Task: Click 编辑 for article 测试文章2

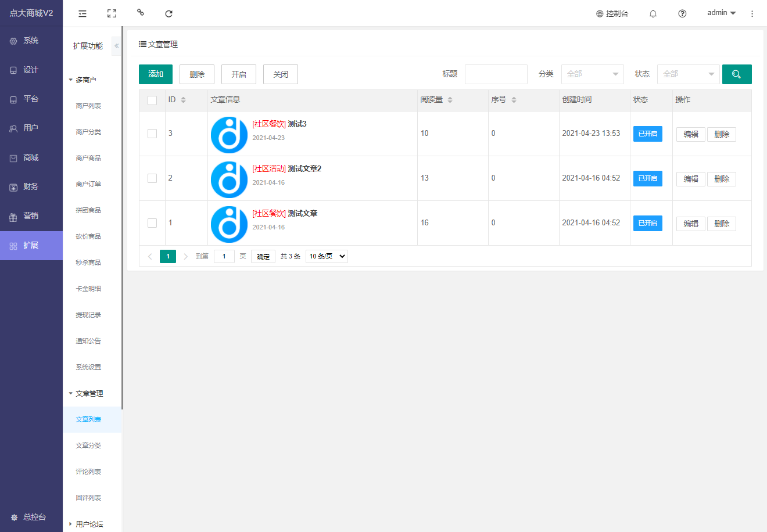Action: coord(691,179)
